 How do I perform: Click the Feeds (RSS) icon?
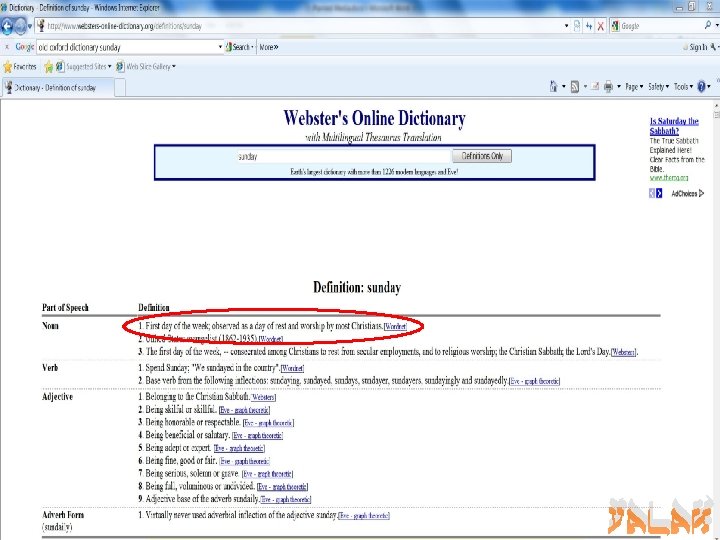coord(574,86)
